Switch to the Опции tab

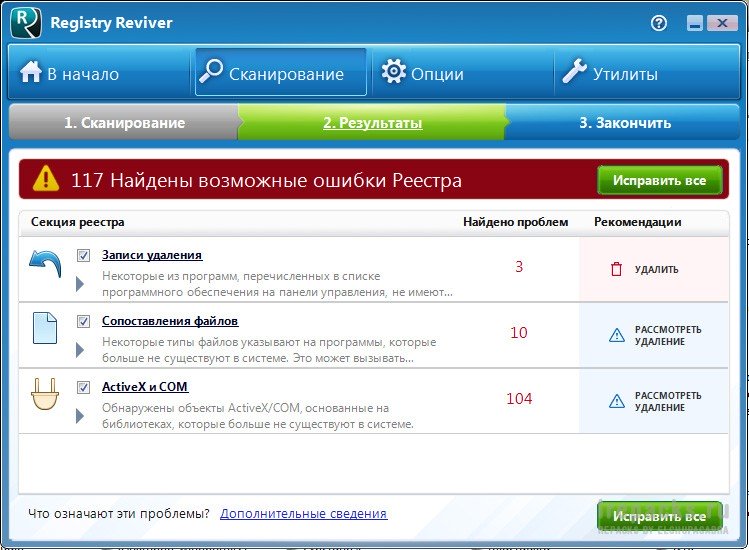pyautogui.click(x=462, y=73)
